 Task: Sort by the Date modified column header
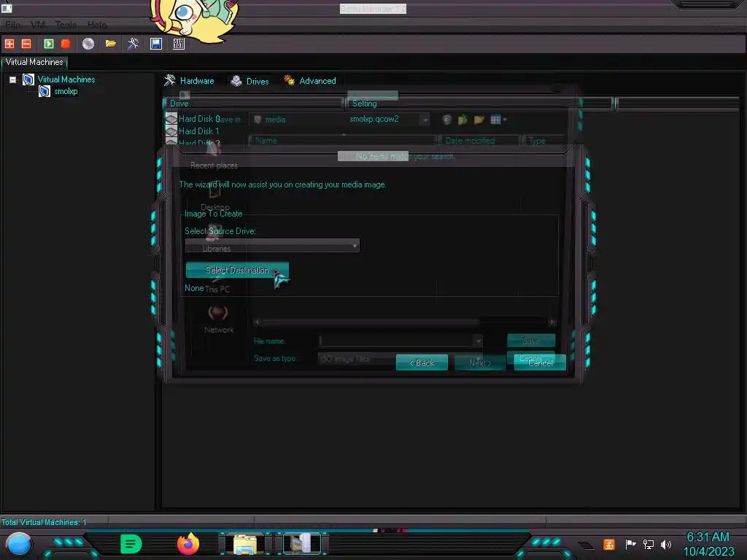(x=480, y=141)
